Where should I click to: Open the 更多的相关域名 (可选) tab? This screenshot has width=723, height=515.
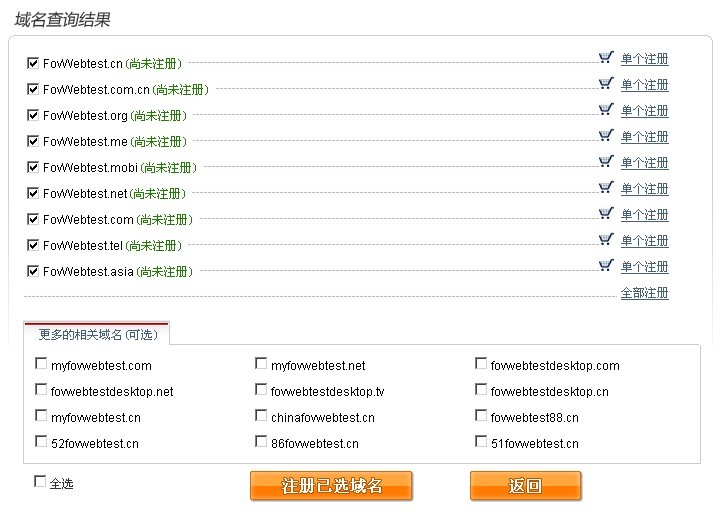pos(97,334)
